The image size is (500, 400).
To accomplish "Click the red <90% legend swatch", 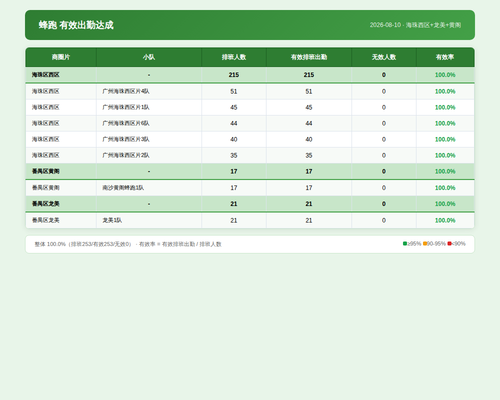I will pyautogui.click(x=449, y=244).
